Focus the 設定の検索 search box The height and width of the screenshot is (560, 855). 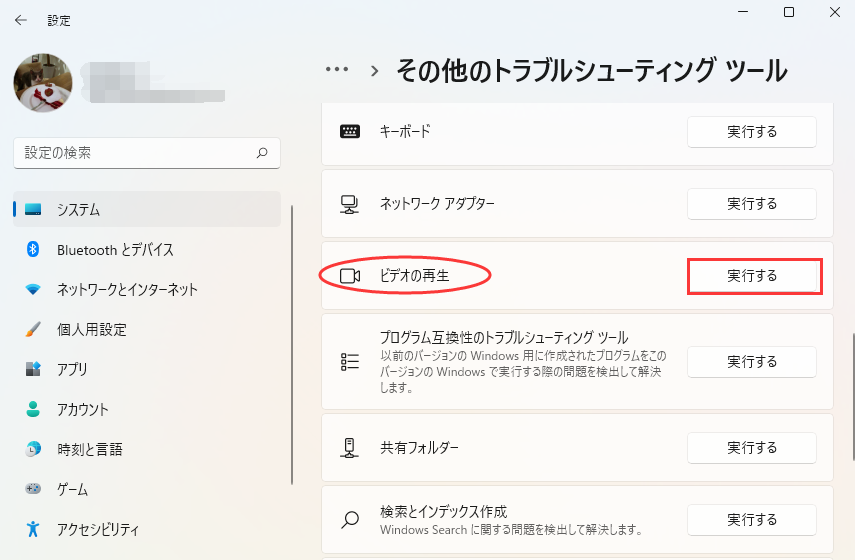147,153
